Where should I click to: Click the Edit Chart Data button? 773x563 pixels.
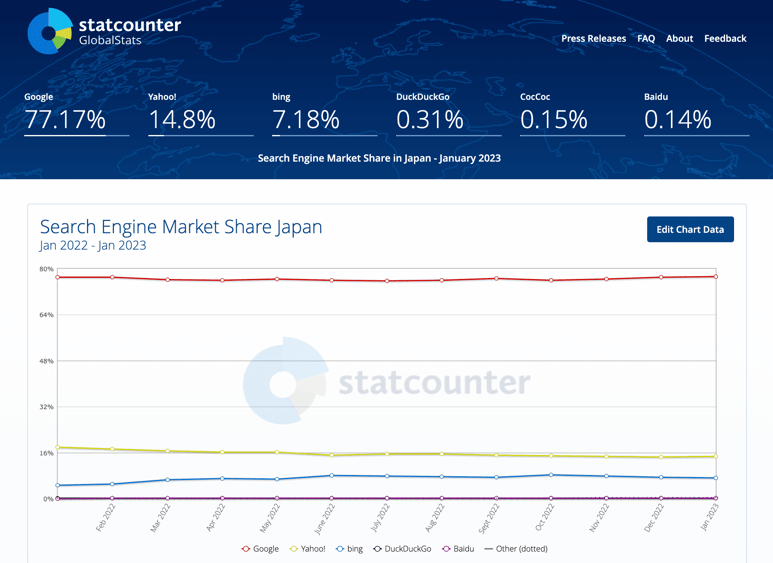[690, 229]
